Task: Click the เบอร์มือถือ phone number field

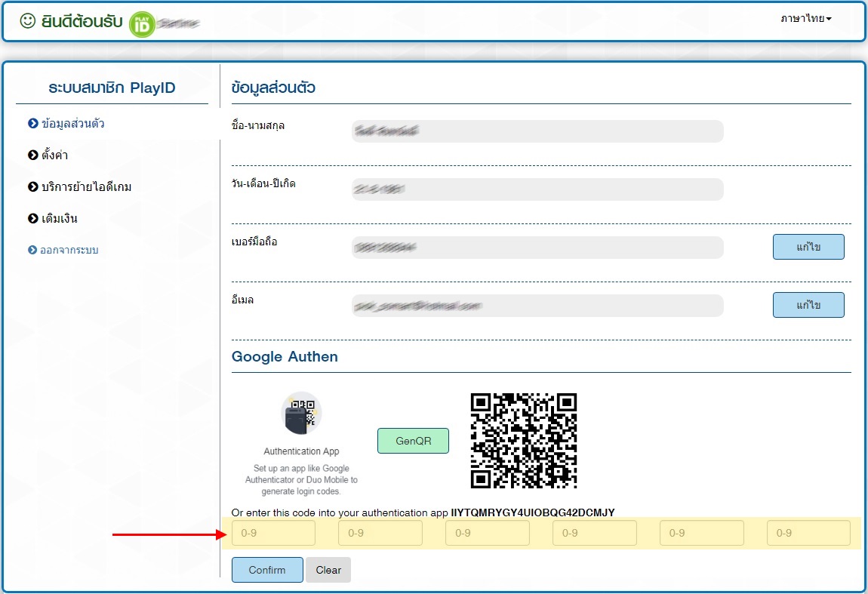Action: 537,248
